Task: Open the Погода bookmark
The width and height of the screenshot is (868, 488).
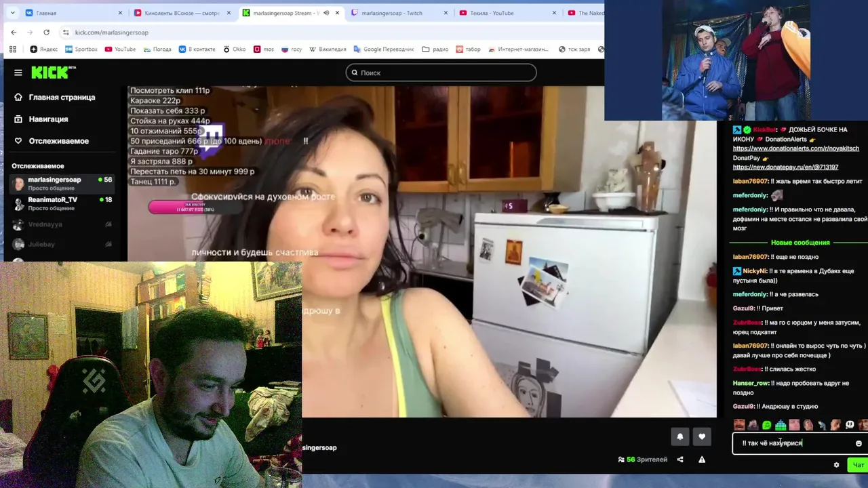Action: pos(157,49)
